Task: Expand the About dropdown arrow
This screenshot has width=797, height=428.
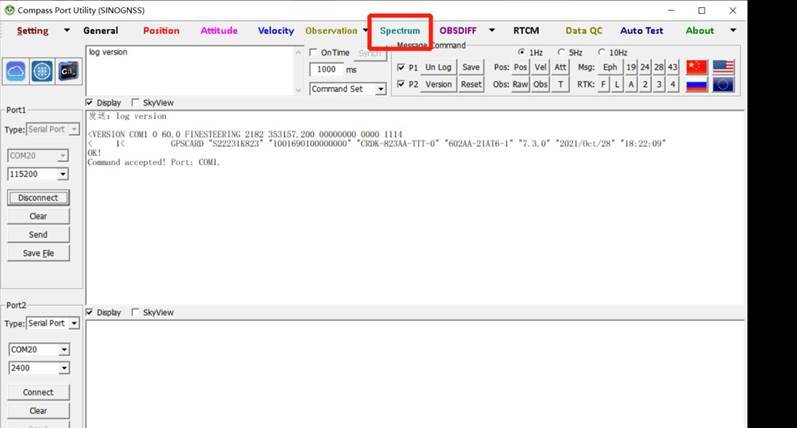Action: click(733, 30)
